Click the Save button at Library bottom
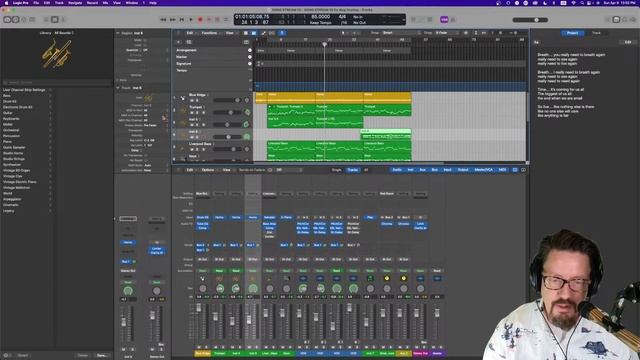Viewport: 640px width, 360px height. click(102, 356)
